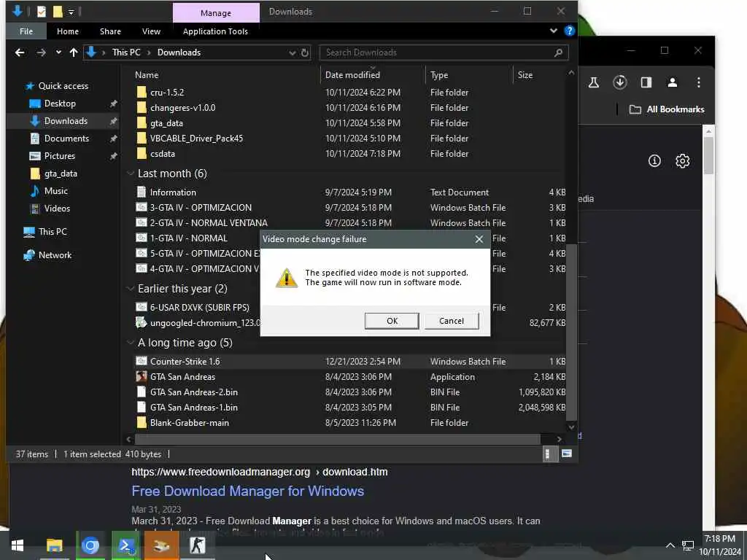The width and height of the screenshot is (747, 560).
Task: Open the Counter-Strike taskbar icon
Action: [x=197, y=545]
